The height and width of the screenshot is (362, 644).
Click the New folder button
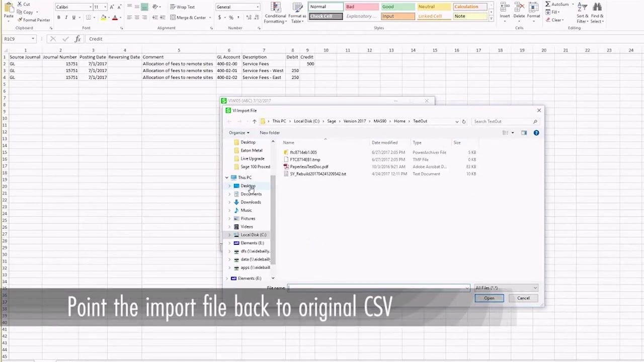click(270, 133)
